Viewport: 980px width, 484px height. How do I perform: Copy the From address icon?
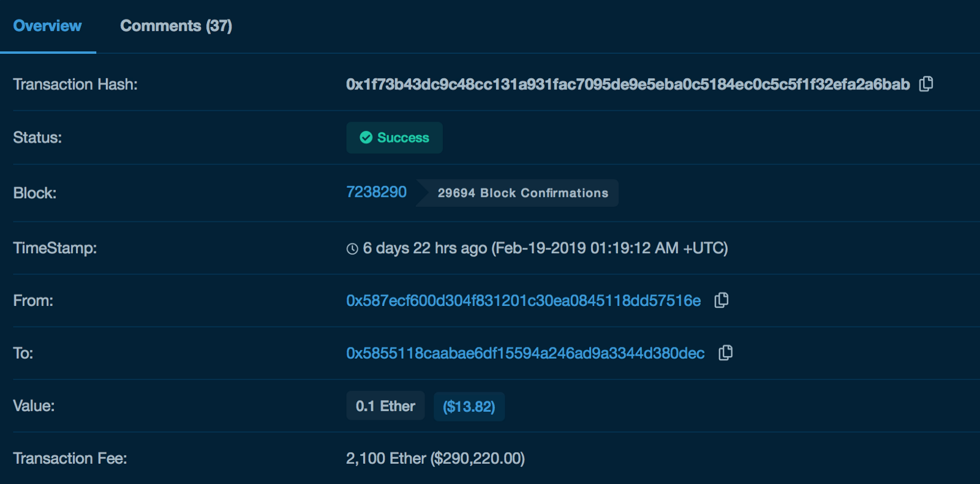point(722,300)
